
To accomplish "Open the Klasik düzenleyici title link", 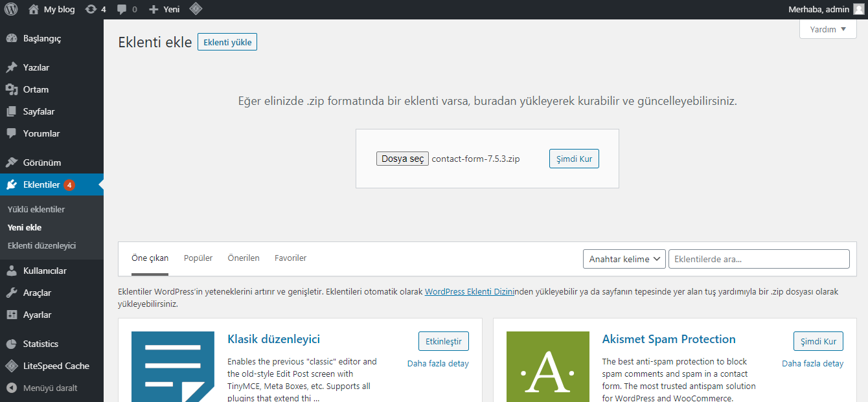I will click(274, 339).
